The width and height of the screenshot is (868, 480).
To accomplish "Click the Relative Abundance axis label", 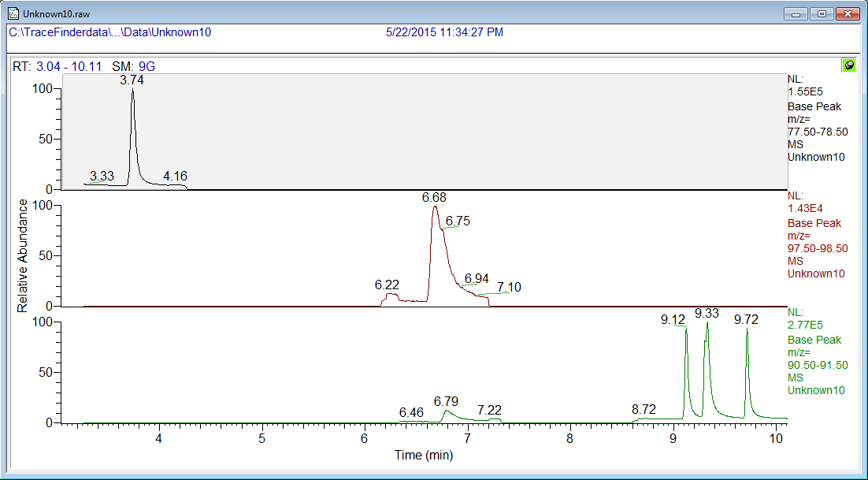I will [x=23, y=255].
